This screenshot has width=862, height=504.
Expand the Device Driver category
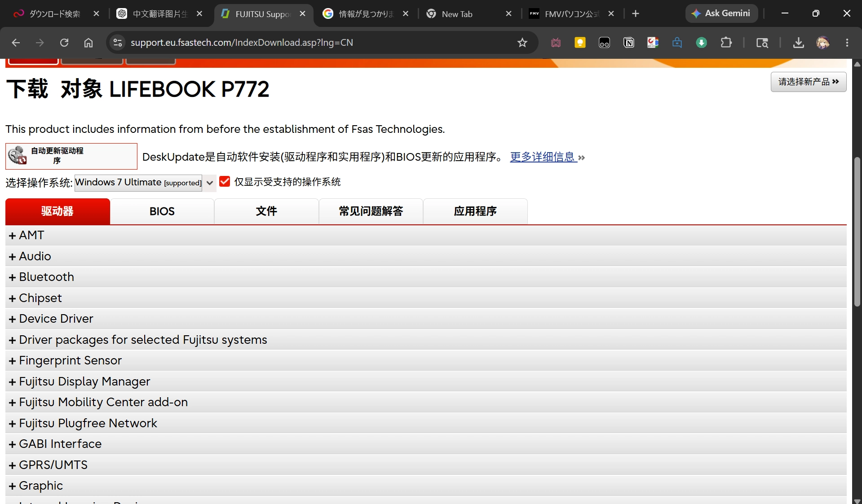coord(426,319)
